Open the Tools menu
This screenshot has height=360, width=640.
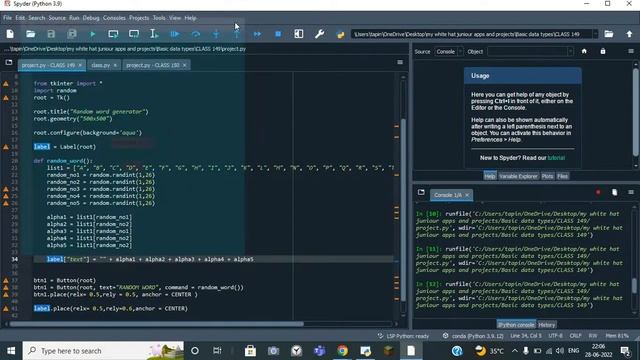[159, 18]
